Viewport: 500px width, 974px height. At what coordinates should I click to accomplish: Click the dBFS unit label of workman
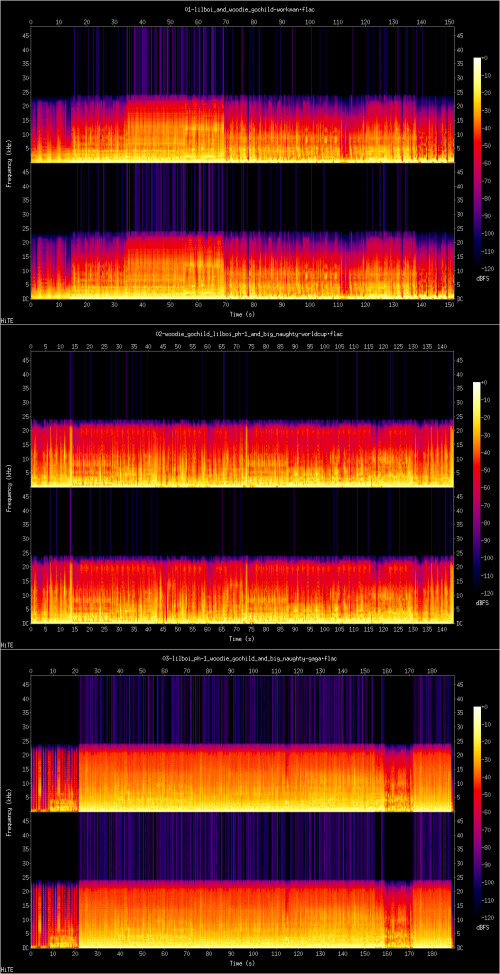(x=483, y=278)
